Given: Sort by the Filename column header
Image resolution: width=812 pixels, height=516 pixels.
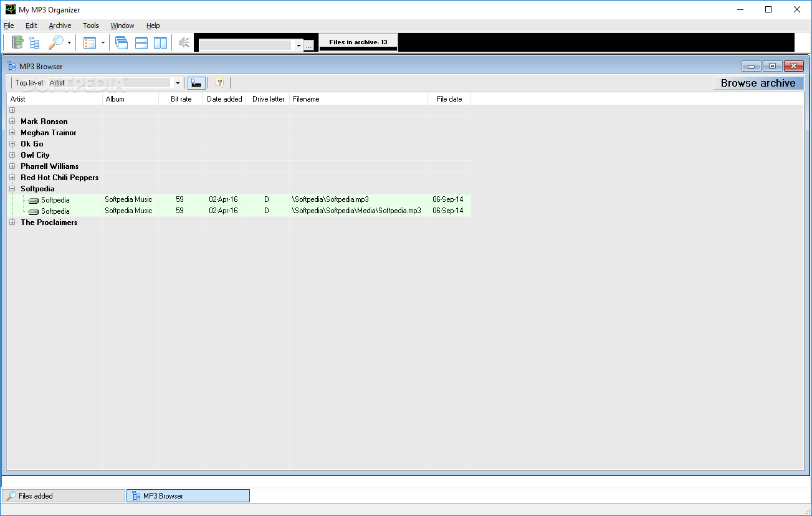Looking at the screenshot, I should pyautogui.click(x=358, y=99).
